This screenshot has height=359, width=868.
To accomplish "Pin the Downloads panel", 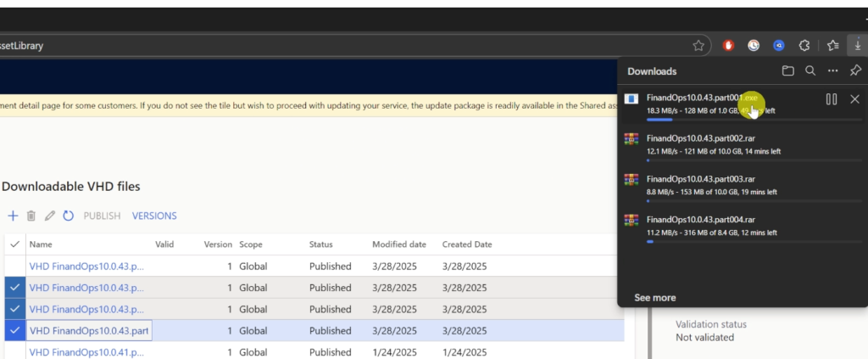I will (x=855, y=71).
